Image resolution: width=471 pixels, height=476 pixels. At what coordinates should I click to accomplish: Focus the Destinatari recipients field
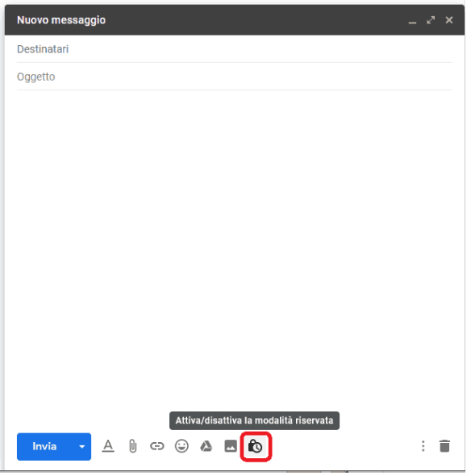pos(234,49)
